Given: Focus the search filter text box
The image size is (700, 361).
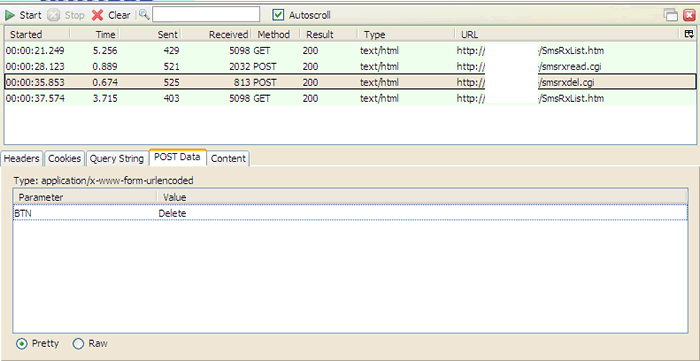Looking at the screenshot, I should 206,14.
